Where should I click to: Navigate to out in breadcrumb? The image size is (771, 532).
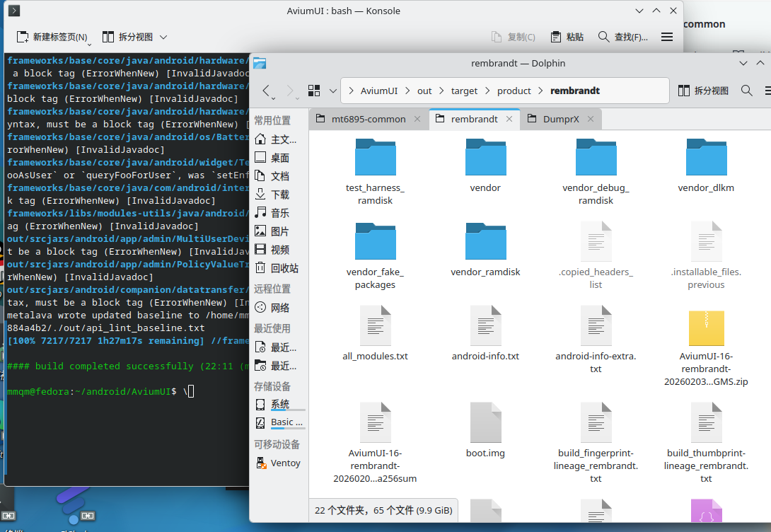(424, 91)
